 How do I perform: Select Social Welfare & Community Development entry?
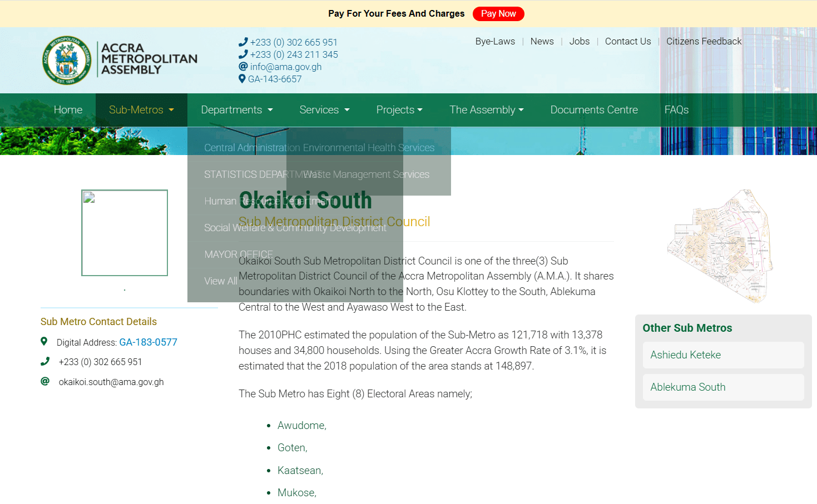(295, 228)
